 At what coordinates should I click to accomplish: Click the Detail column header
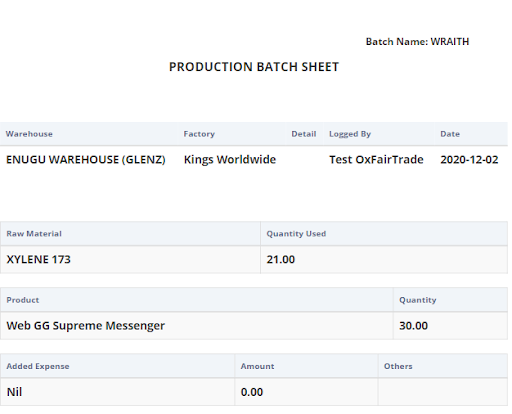[304, 134]
